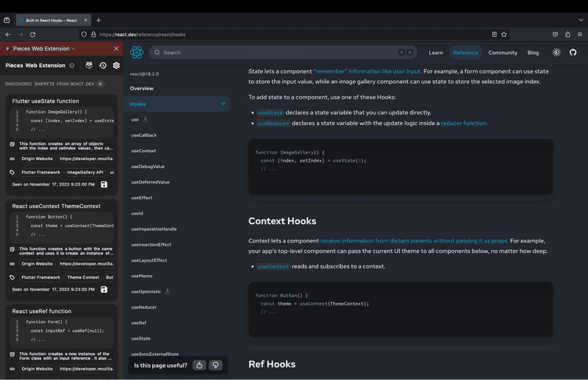Viewport: 588px width, 380px height.
Task: Click the Pieces info icon
Action: 71,65
